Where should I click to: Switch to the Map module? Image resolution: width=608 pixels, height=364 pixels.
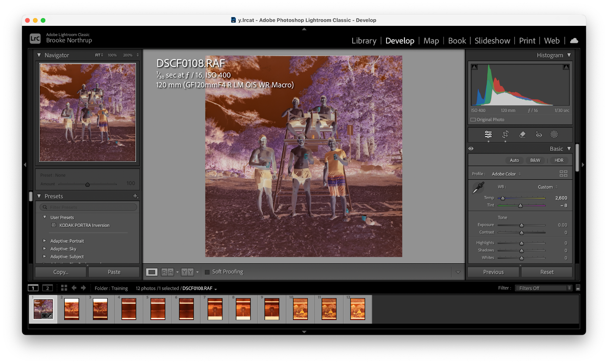[431, 41]
